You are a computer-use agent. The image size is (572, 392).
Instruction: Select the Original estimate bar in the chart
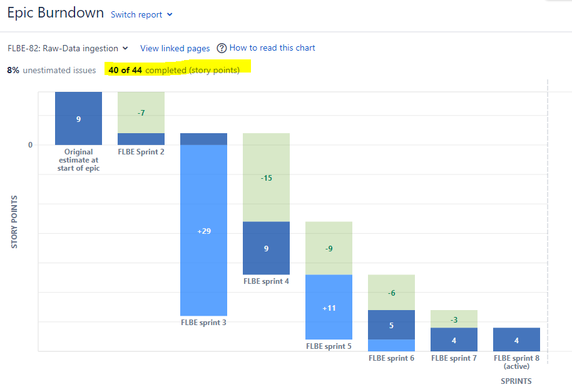point(78,118)
